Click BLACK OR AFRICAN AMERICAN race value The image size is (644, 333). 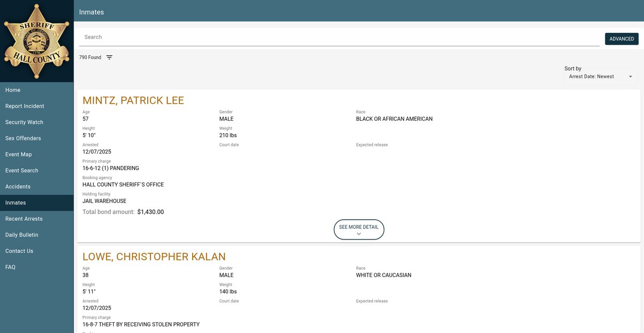pos(394,119)
